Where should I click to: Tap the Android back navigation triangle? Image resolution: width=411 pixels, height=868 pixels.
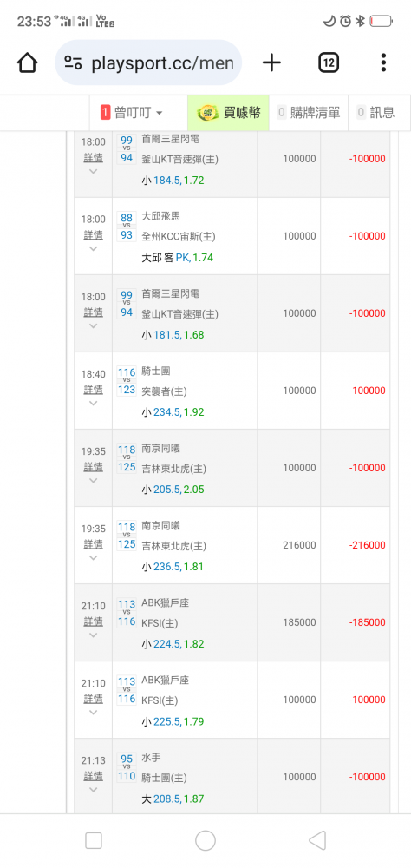pos(317,840)
